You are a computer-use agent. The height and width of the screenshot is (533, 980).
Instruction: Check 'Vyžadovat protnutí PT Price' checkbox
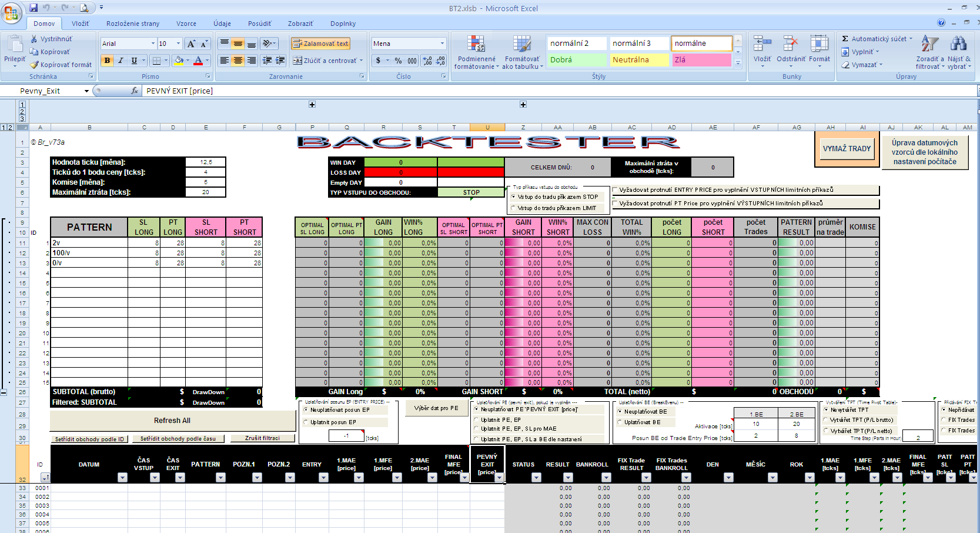point(616,204)
